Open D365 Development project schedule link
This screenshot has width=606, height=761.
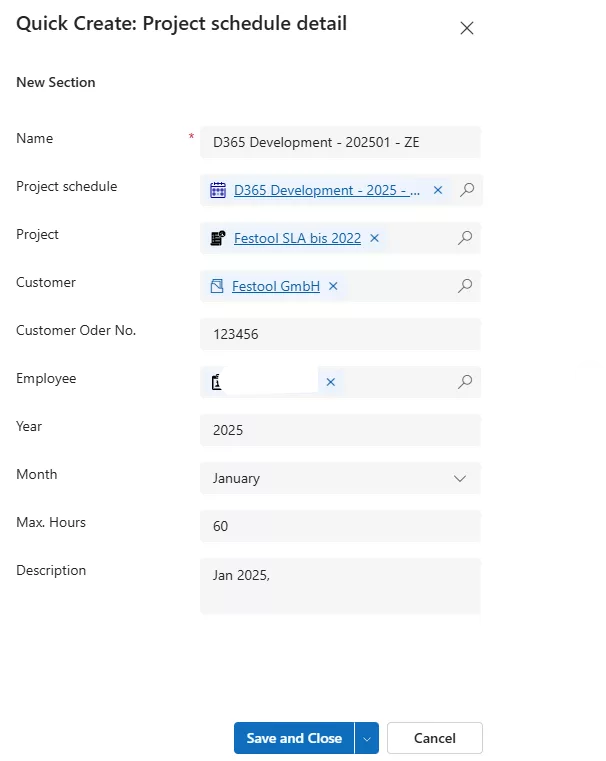pyautogui.click(x=327, y=190)
